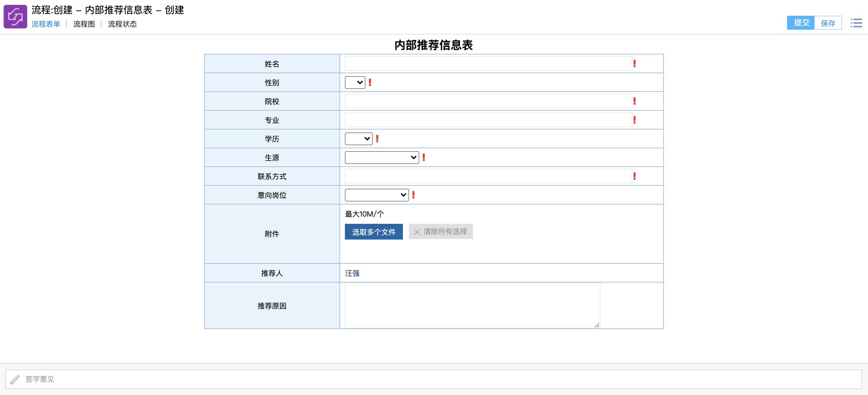Click the pencil icon in signature bar
This screenshot has height=395, width=868.
15,380
